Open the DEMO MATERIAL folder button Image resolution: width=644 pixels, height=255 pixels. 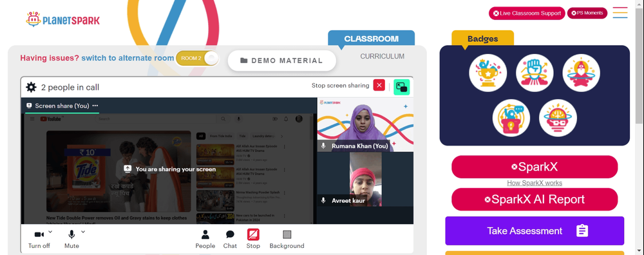click(x=282, y=61)
